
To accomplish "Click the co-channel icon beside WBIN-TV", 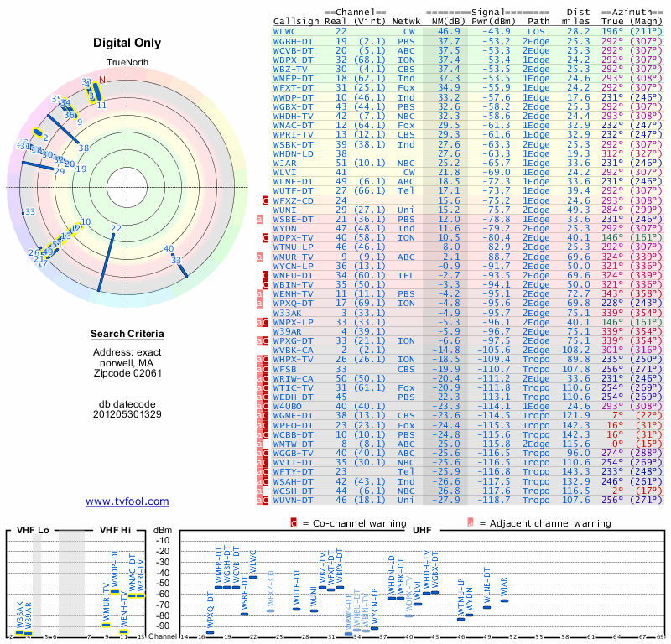I will click(265, 284).
